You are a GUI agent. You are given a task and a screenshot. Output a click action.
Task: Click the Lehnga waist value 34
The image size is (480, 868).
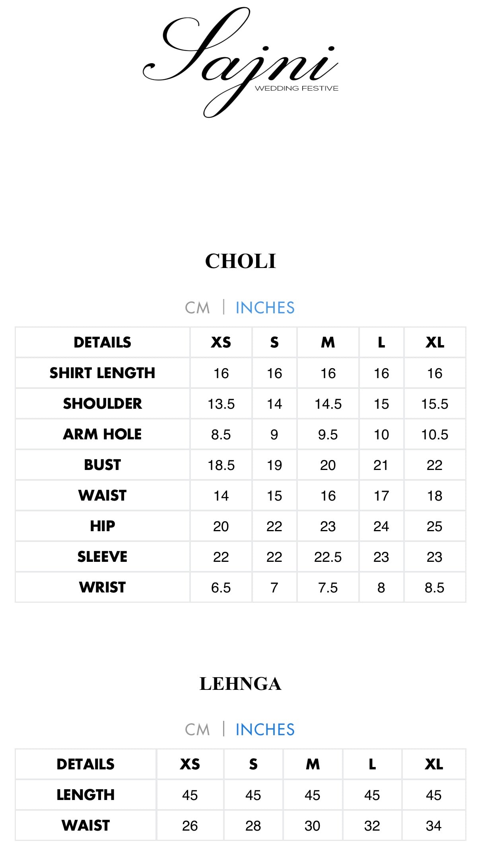tap(433, 826)
